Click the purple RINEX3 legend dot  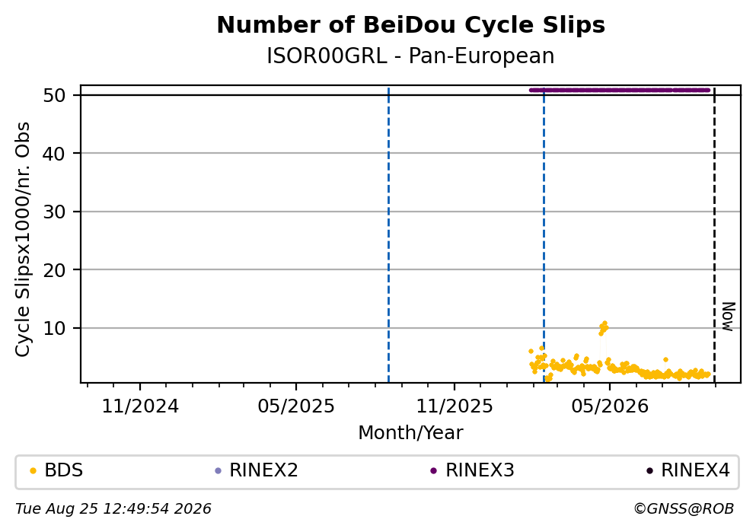click(433, 471)
